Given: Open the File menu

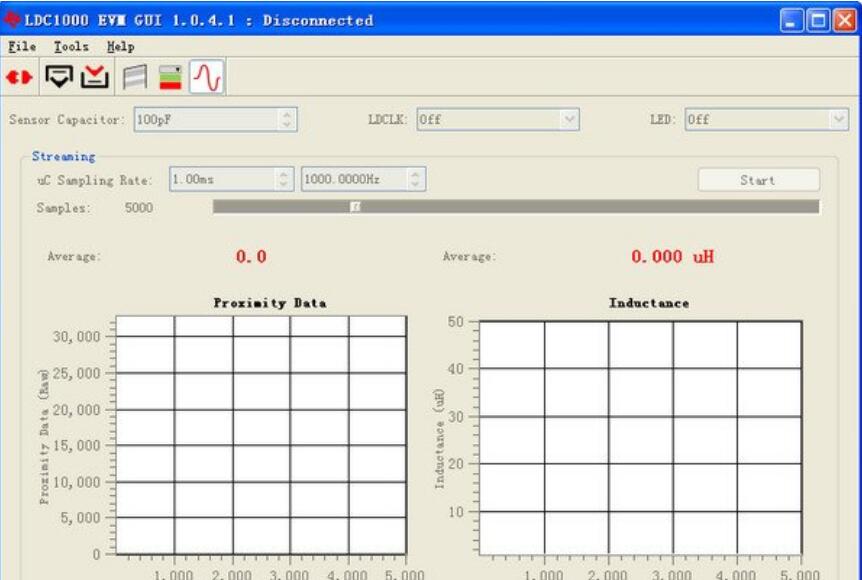Looking at the screenshot, I should 22,47.
